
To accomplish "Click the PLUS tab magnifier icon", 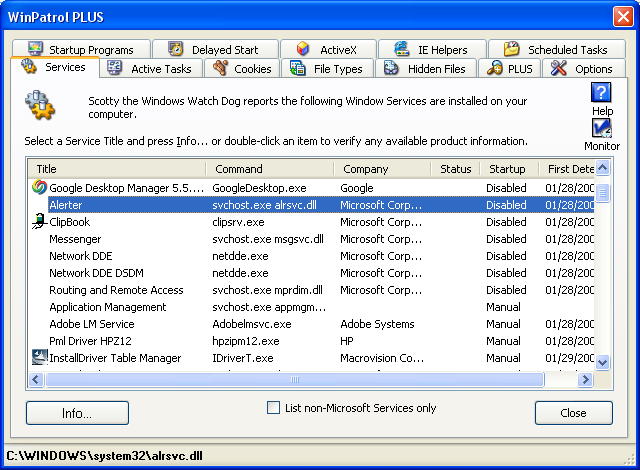I will [x=494, y=68].
